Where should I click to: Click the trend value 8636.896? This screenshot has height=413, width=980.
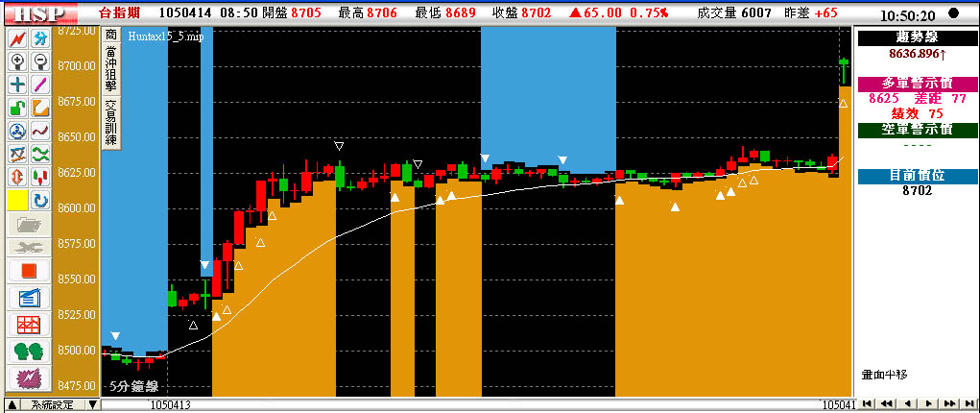pyautogui.click(x=917, y=54)
